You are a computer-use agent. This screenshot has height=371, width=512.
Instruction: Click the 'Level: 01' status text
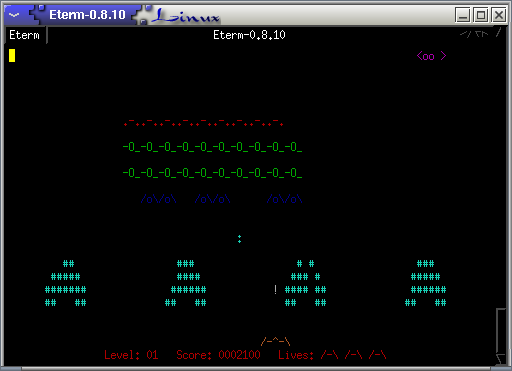(x=131, y=355)
